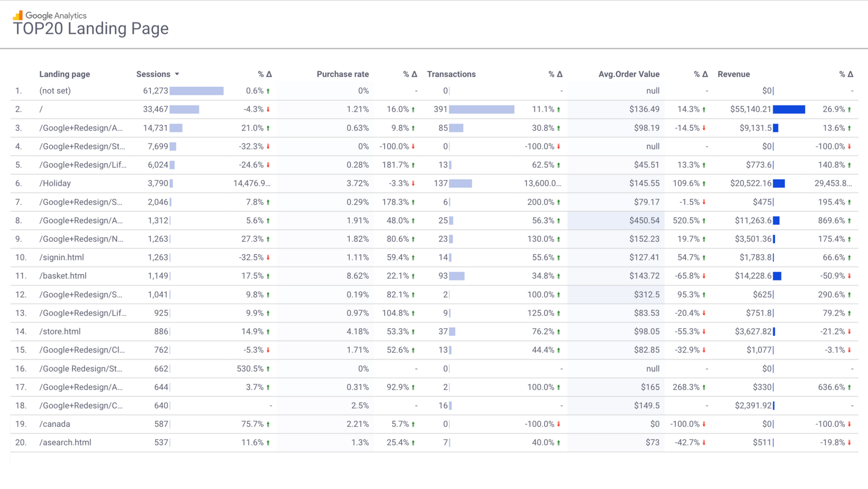The height and width of the screenshot is (489, 868).
Task: Sort by the Landing page column header
Action: coord(65,74)
